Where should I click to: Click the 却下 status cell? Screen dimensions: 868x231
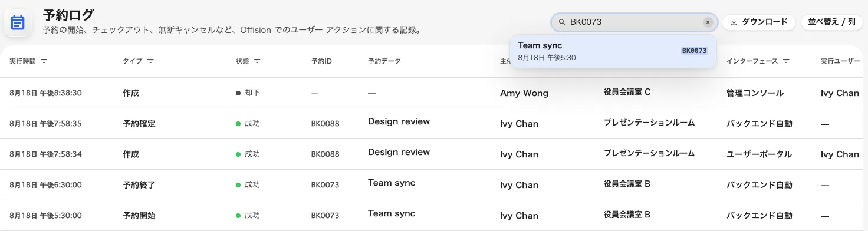click(248, 93)
